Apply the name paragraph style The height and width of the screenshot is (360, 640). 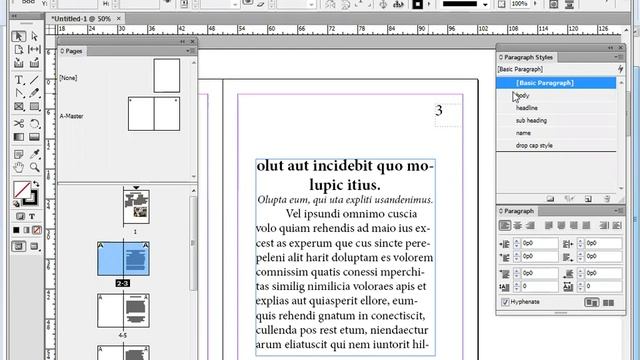pyautogui.click(x=556, y=133)
